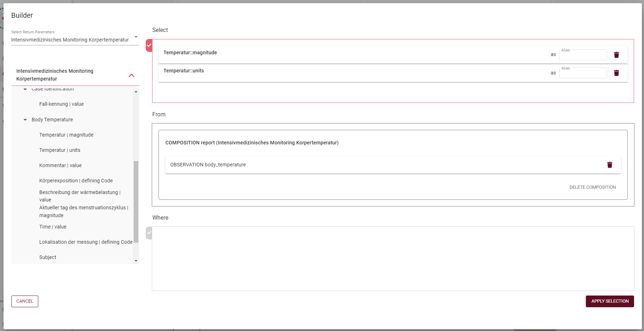Delete the Temperatur::units select row
Screen dimensions: 644x331
pyautogui.click(x=616, y=73)
